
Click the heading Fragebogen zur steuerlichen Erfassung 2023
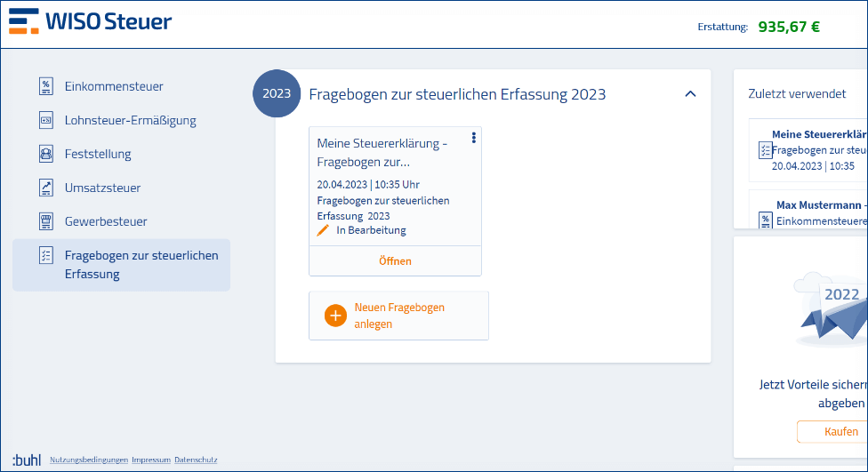pos(457,94)
